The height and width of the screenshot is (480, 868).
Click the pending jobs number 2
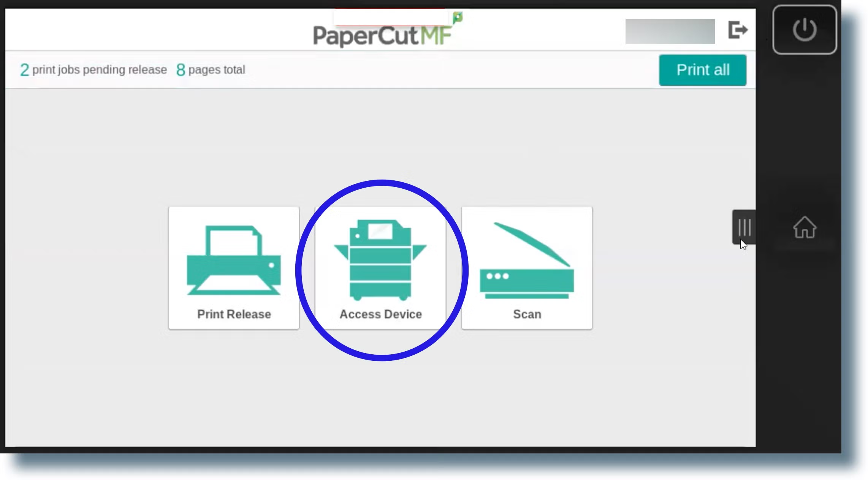pyautogui.click(x=24, y=70)
